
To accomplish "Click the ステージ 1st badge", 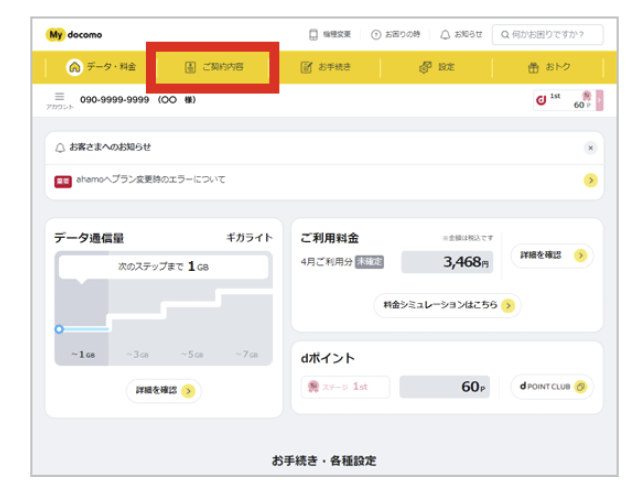I will [345, 387].
